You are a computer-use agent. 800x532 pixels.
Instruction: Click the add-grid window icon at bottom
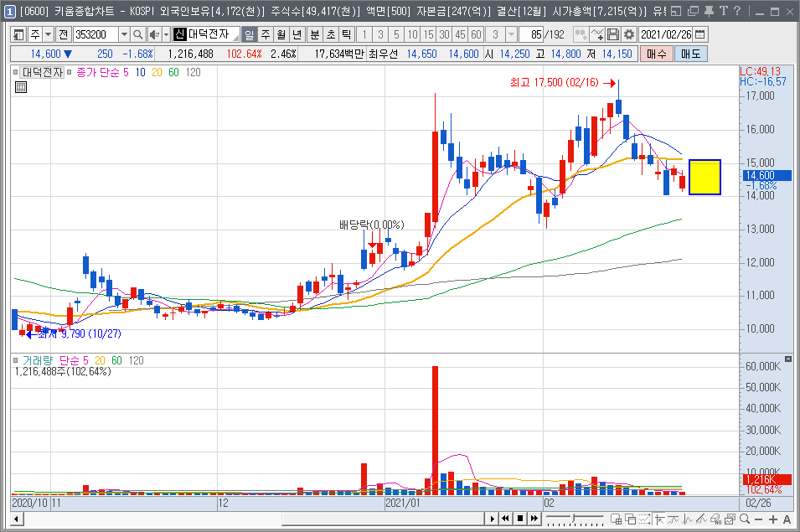[x=617, y=519]
